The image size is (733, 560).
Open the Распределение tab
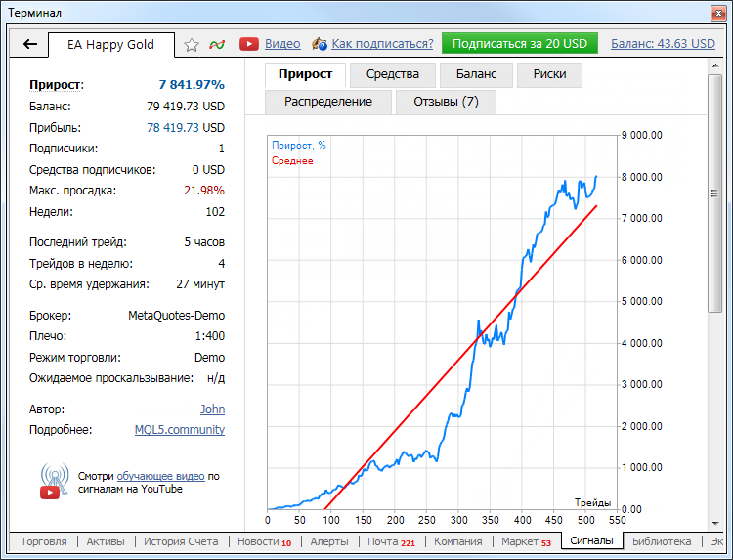pyautogui.click(x=328, y=102)
